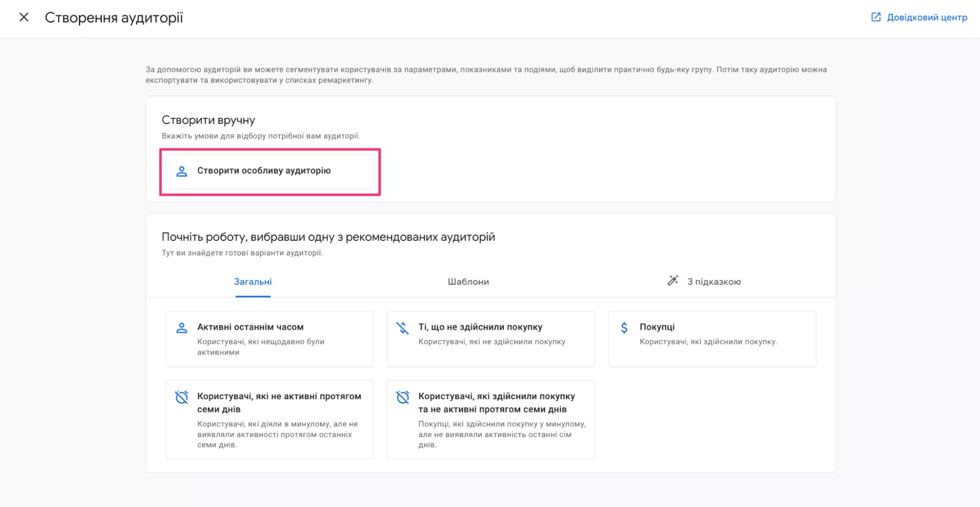Select purchasers inactive seven days card
This screenshot has height=507, width=980.
(x=491, y=420)
